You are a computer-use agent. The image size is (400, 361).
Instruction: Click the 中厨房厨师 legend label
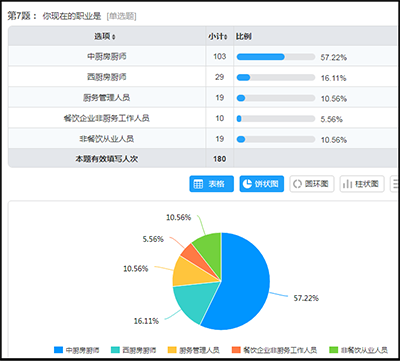tap(82, 350)
